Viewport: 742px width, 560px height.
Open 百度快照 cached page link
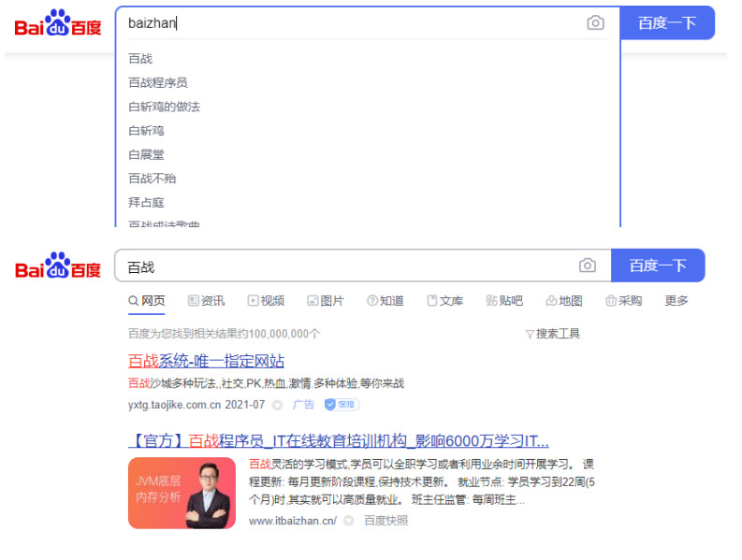386,521
